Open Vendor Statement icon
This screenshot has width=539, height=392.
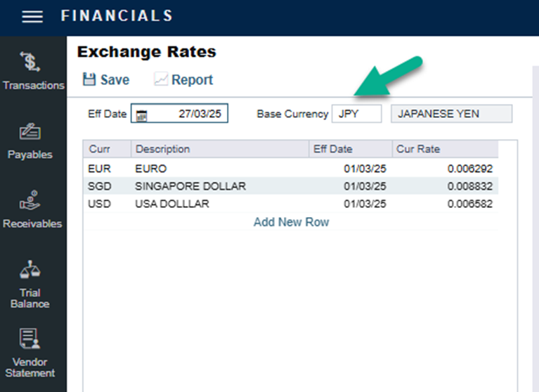click(30, 338)
